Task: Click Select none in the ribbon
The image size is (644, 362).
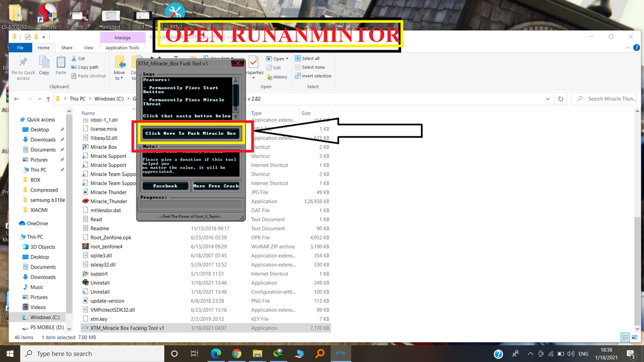Action: click(309, 67)
